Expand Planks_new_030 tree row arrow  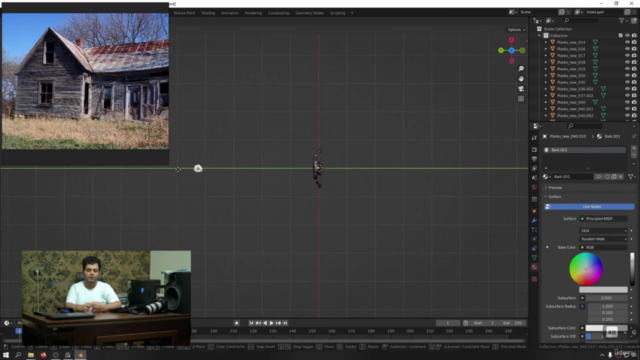tap(546, 82)
